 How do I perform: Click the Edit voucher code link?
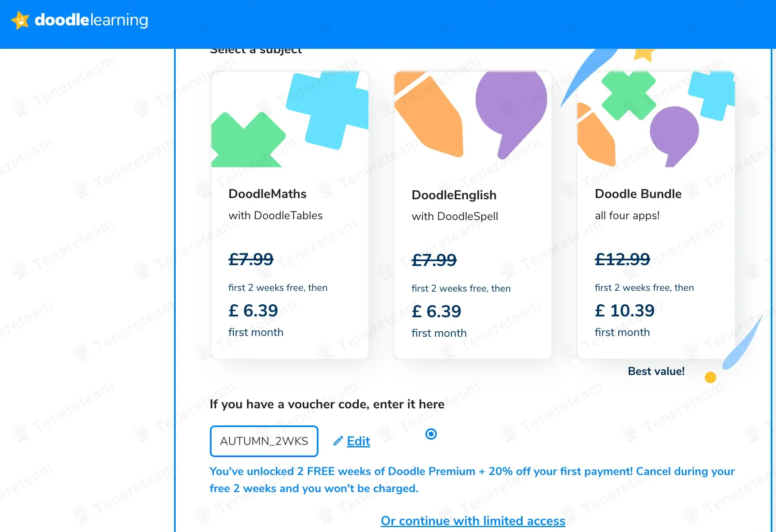click(x=358, y=441)
